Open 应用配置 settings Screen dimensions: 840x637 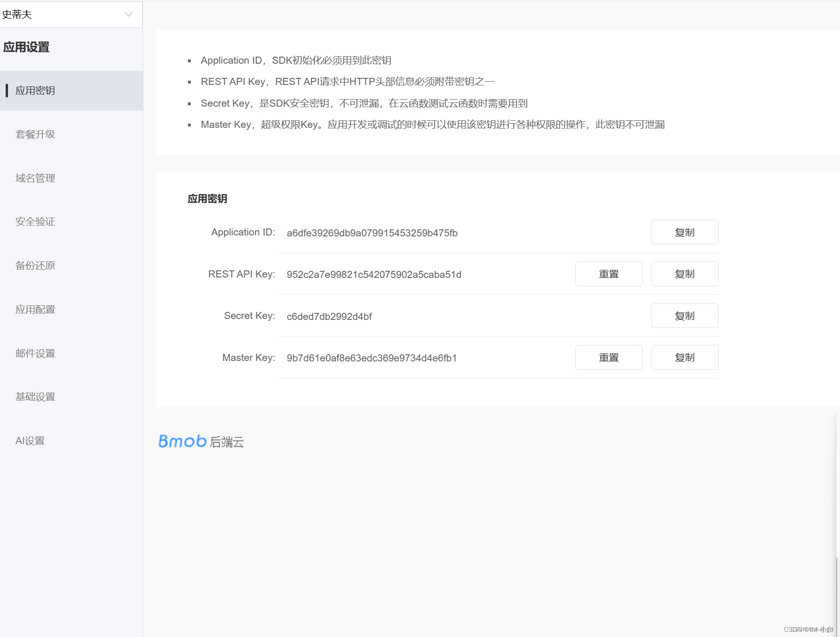coord(34,309)
